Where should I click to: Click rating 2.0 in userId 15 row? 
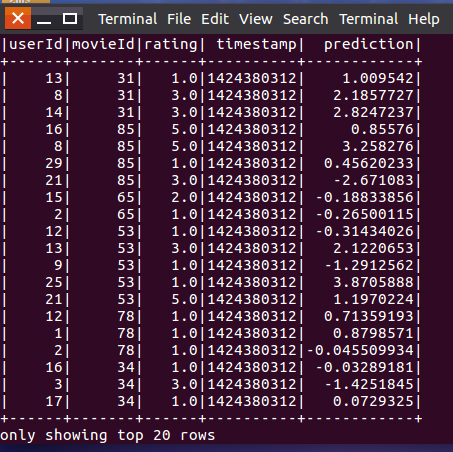point(184,198)
